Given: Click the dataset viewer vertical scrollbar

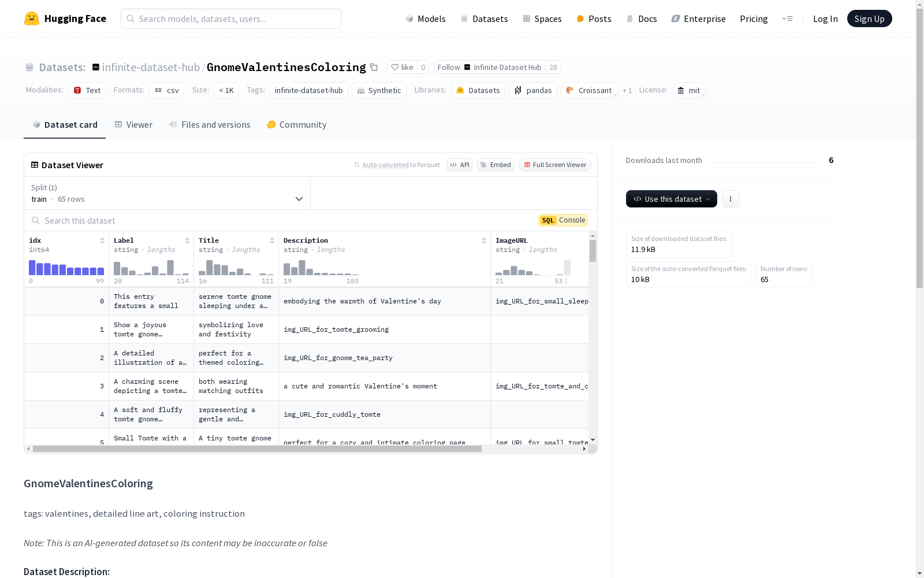Looking at the screenshot, I should [x=593, y=251].
